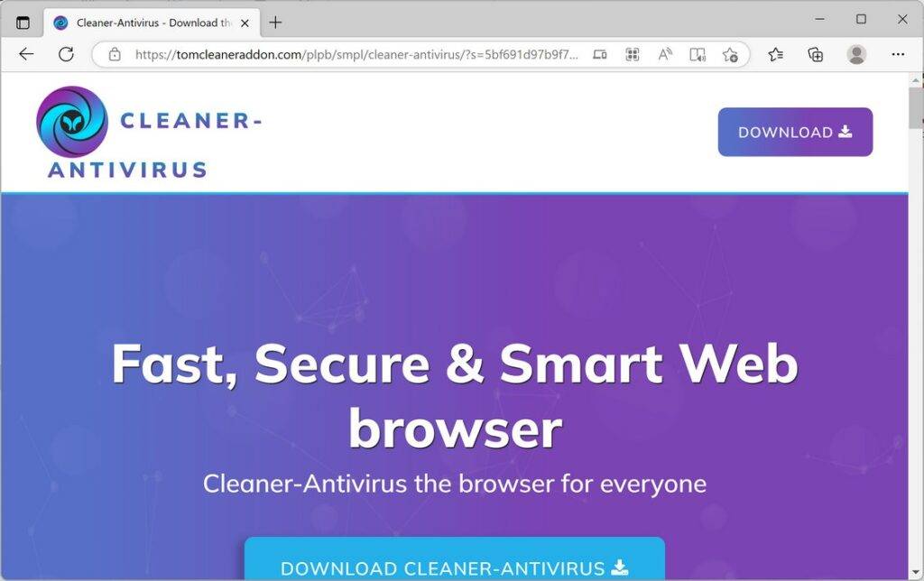Click the user profile avatar

click(x=856, y=55)
